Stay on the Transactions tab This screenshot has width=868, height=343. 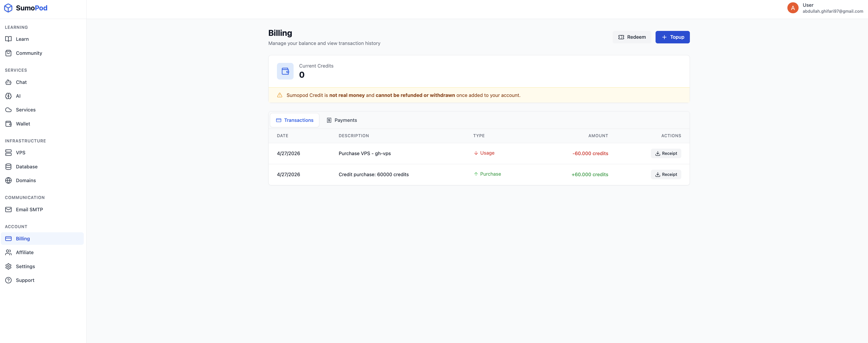295,120
